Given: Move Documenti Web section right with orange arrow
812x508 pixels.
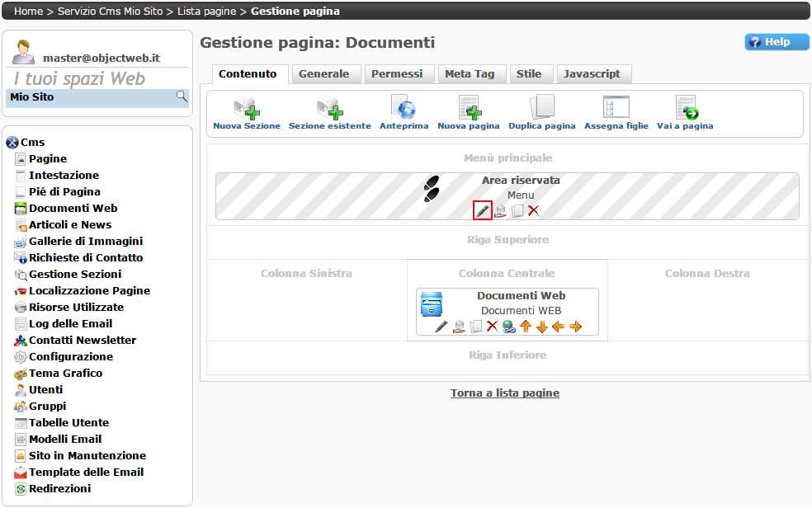Looking at the screenshot, I should [576, 327].
